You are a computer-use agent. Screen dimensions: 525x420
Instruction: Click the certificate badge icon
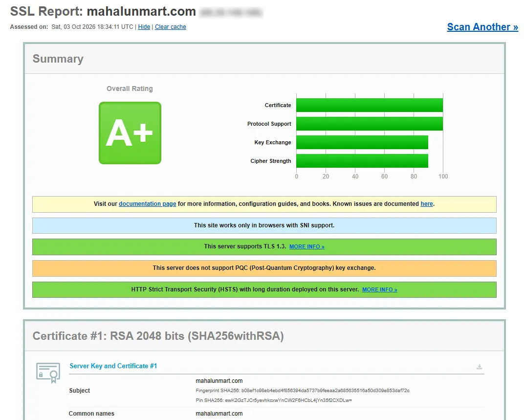click(x=48, y=373)
